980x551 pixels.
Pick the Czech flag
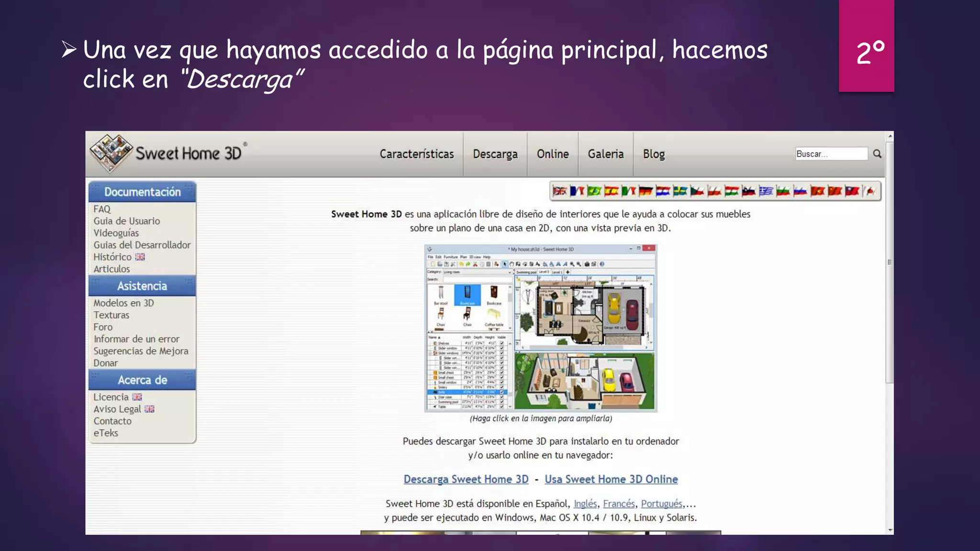697,191
